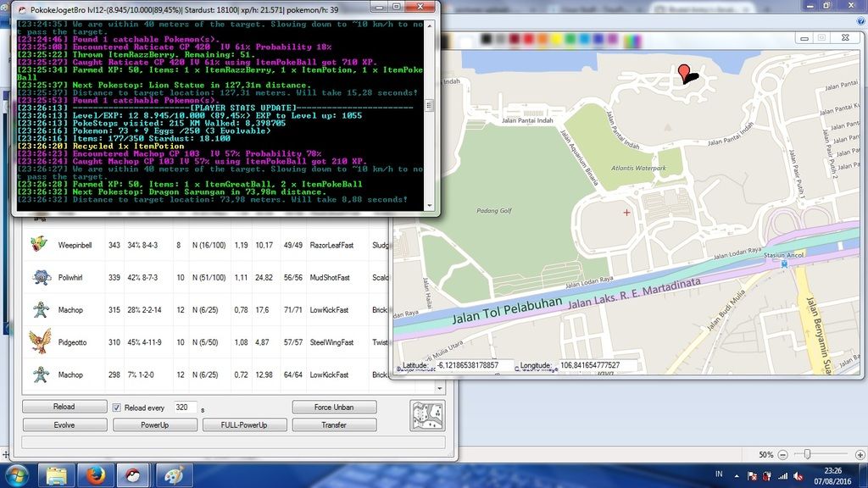Click the Transfer button
Viewport: 868px width, 488px height.
pos(334,425)
